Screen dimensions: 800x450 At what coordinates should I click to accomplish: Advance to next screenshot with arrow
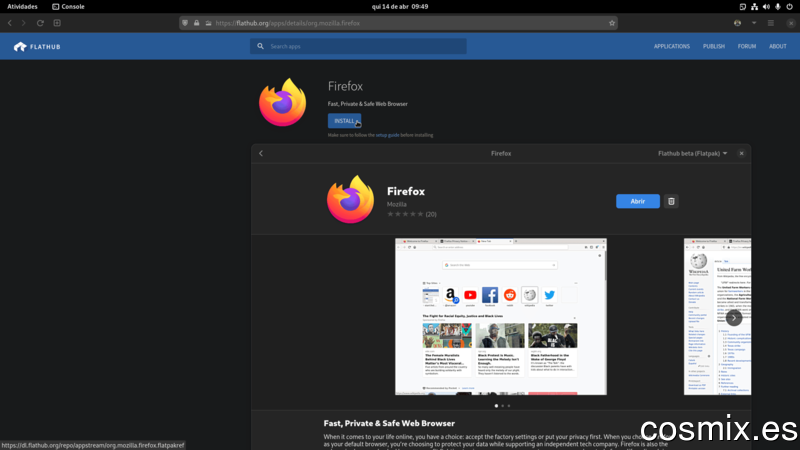734,317
